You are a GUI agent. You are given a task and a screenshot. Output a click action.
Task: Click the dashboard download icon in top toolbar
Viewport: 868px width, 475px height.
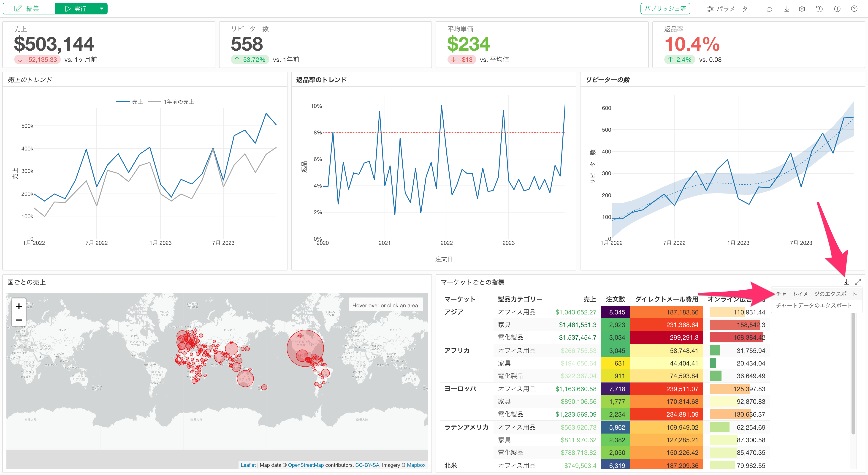787,9
